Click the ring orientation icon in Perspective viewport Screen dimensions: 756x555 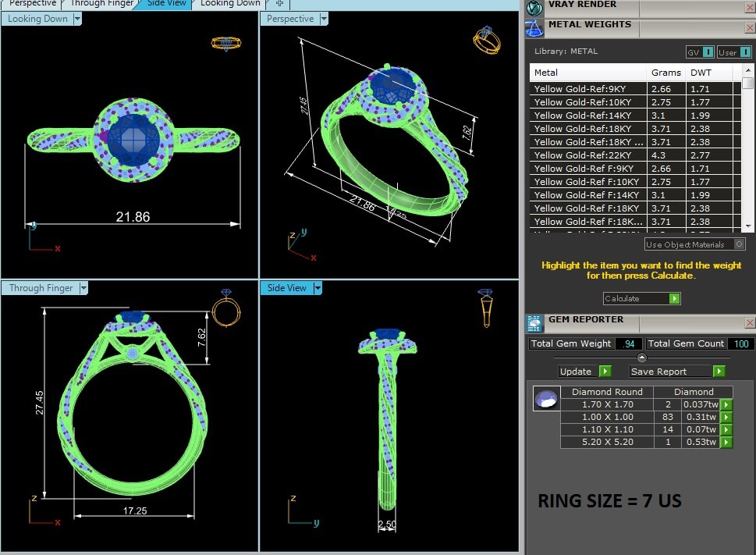484,41
